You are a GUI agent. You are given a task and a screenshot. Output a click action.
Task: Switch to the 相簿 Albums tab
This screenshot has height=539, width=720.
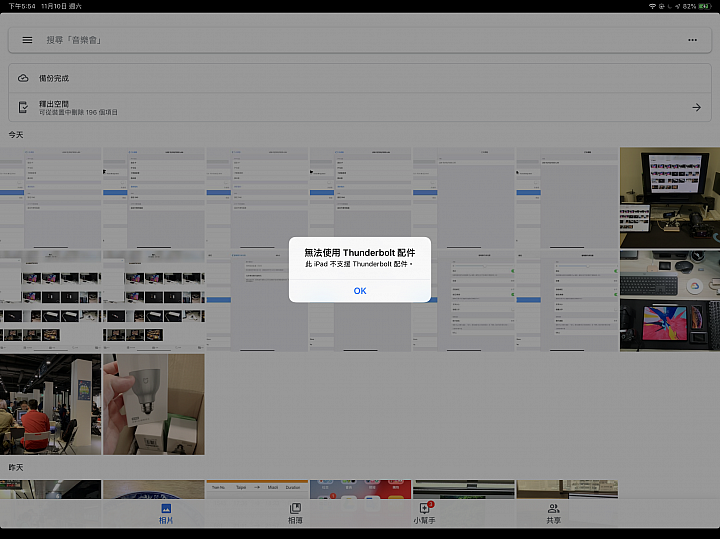point(295,513)
